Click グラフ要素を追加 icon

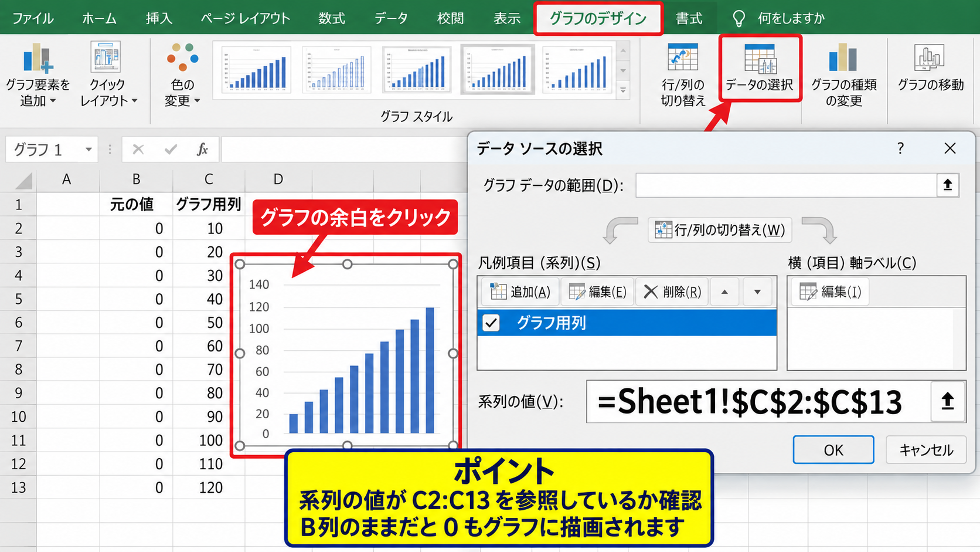coord(38,59)
